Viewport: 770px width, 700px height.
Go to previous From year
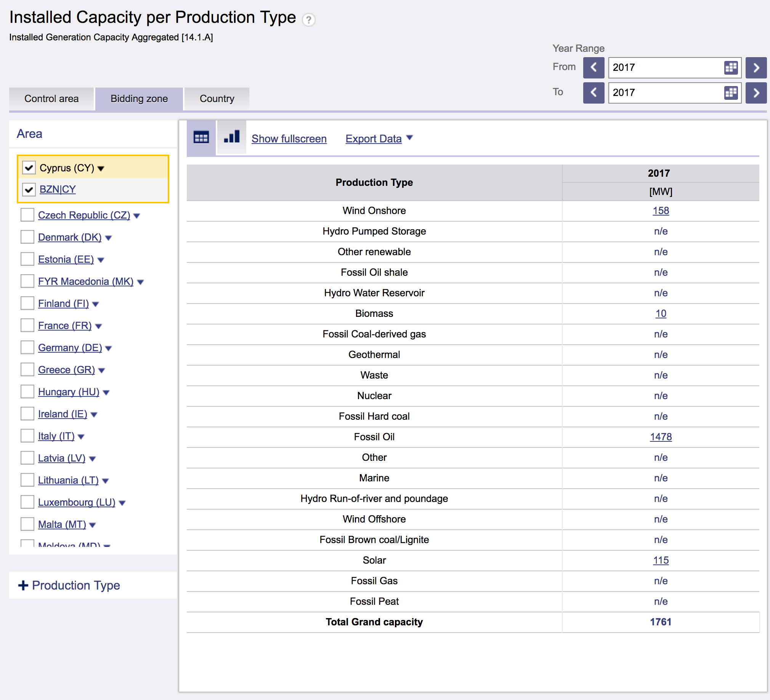coord(593,67)
